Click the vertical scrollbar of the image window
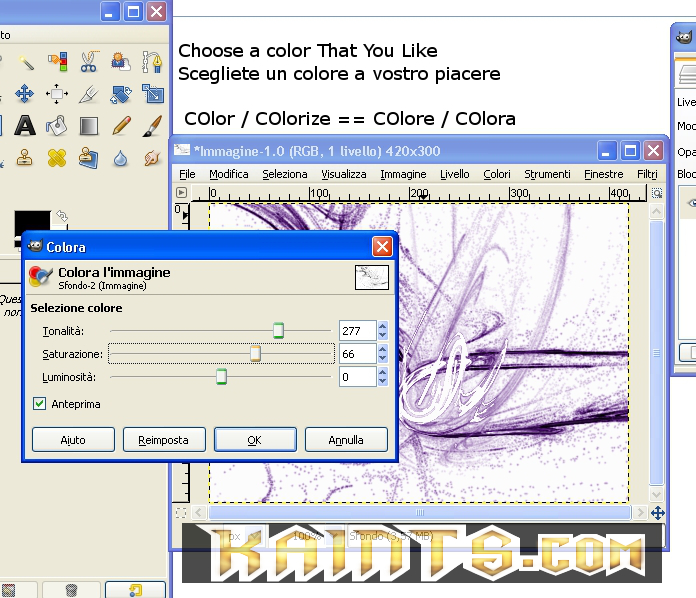696x598 pixels. point(656,352)
